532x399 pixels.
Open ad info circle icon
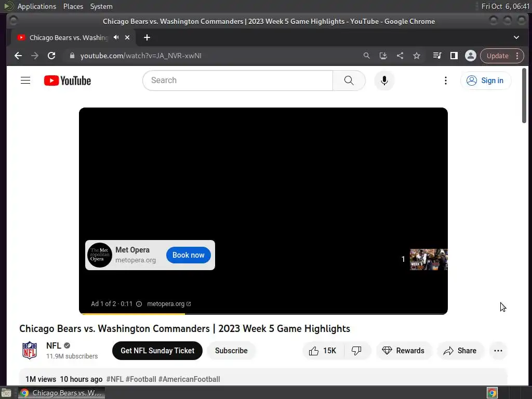coord(139,303)
